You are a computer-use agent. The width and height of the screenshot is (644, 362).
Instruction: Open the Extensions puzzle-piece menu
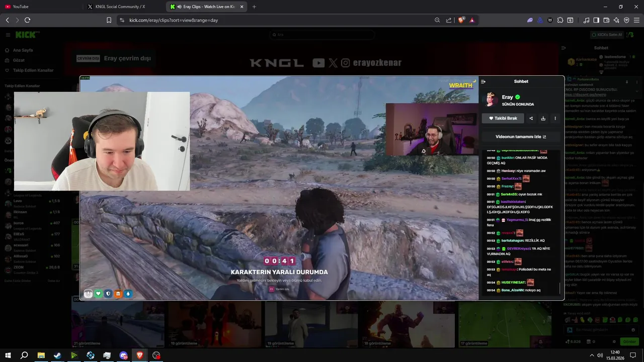(x=560, y=20)
